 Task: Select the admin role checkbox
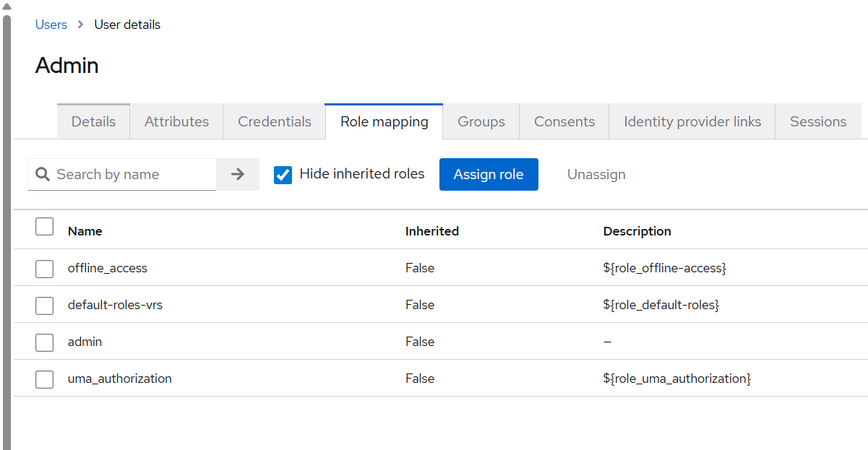click(45, 342)
